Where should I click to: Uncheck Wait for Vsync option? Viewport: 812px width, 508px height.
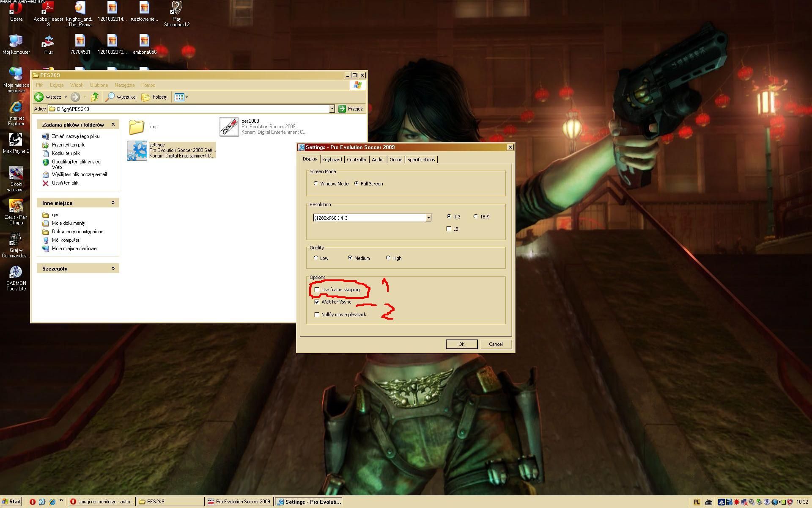(x=317, y=302)
